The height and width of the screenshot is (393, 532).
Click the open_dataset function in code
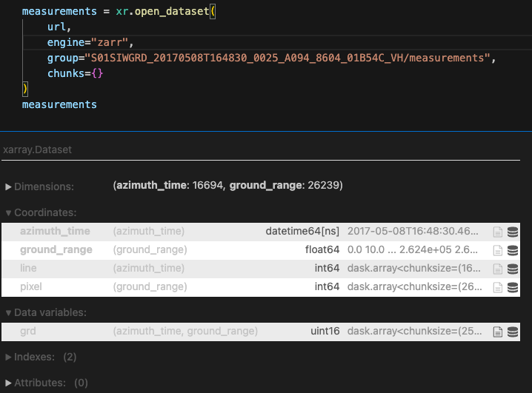click(x=172, y=11)
